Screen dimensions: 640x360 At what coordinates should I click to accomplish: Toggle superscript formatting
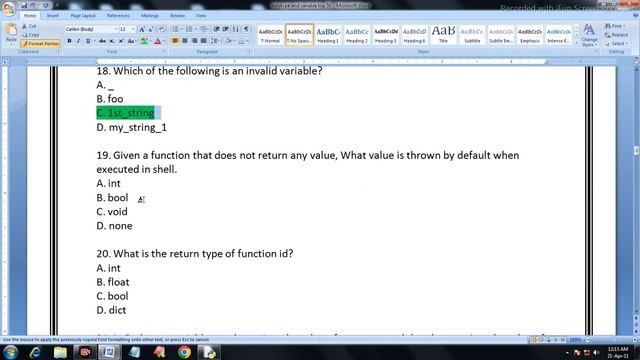(121, 41)
